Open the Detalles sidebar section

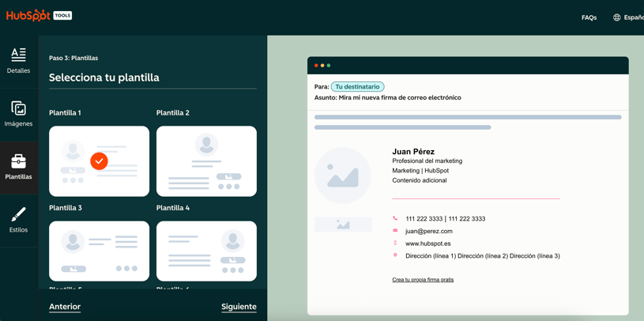click(18, 61)
